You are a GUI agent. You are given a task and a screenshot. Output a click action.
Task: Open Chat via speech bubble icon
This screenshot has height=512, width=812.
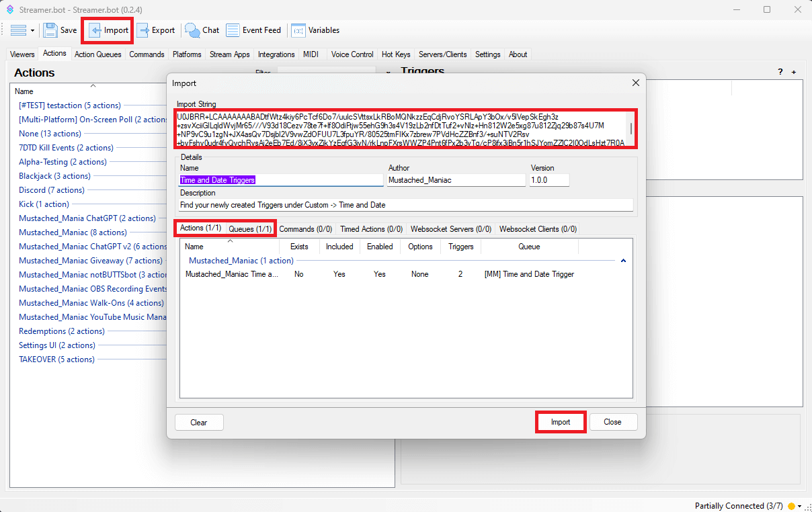pyautogui.click(x=192, y=30)
